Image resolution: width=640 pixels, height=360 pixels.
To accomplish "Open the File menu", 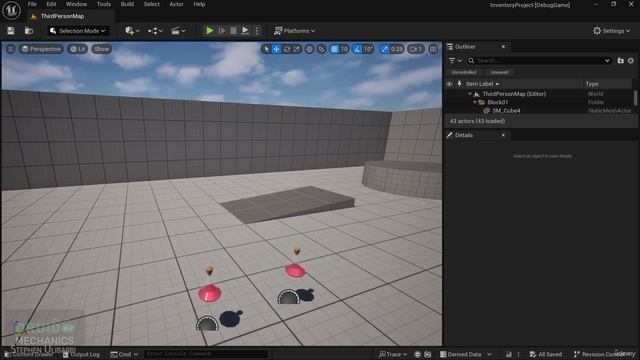I will click(32, 4).
